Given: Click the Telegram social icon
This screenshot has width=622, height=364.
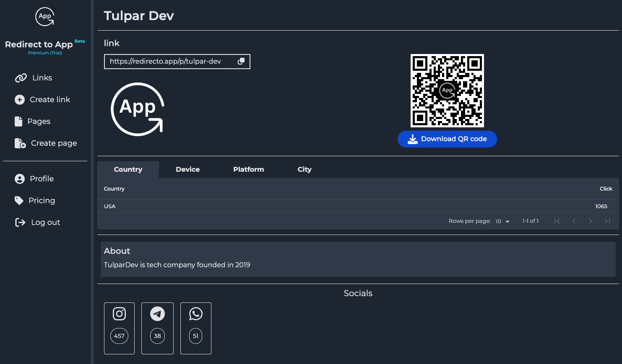Looking at the screenshot, I should click(158, 314).
